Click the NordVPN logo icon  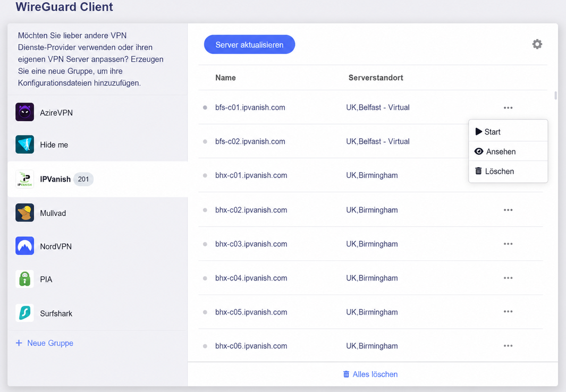click(x=24, y=245)
